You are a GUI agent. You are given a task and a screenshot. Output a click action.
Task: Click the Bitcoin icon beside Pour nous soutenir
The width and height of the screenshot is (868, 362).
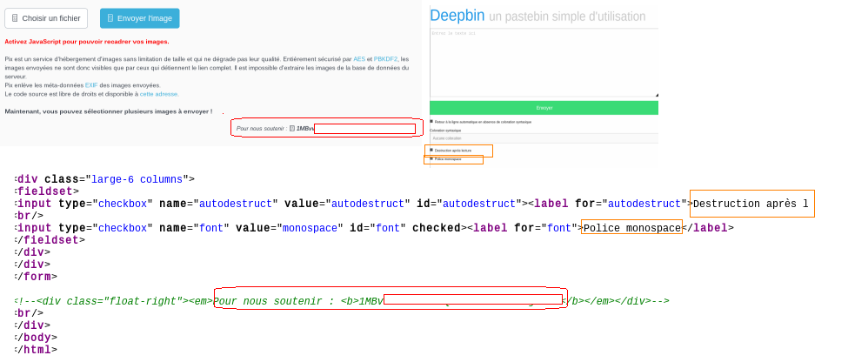pos(292,129)
